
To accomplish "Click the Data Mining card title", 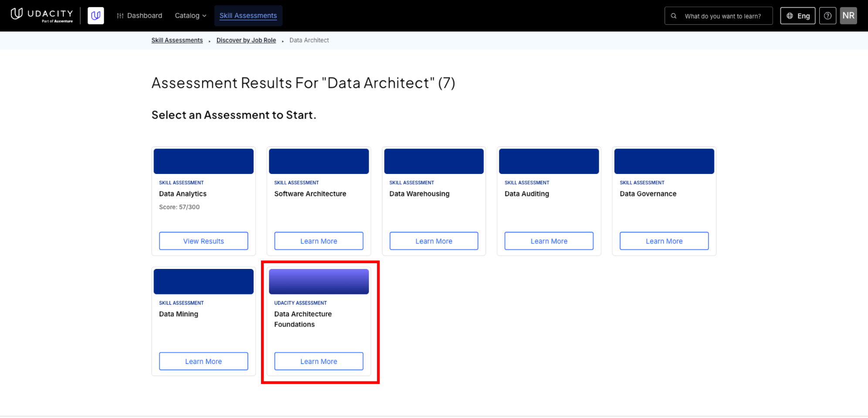I will (179, 314).
